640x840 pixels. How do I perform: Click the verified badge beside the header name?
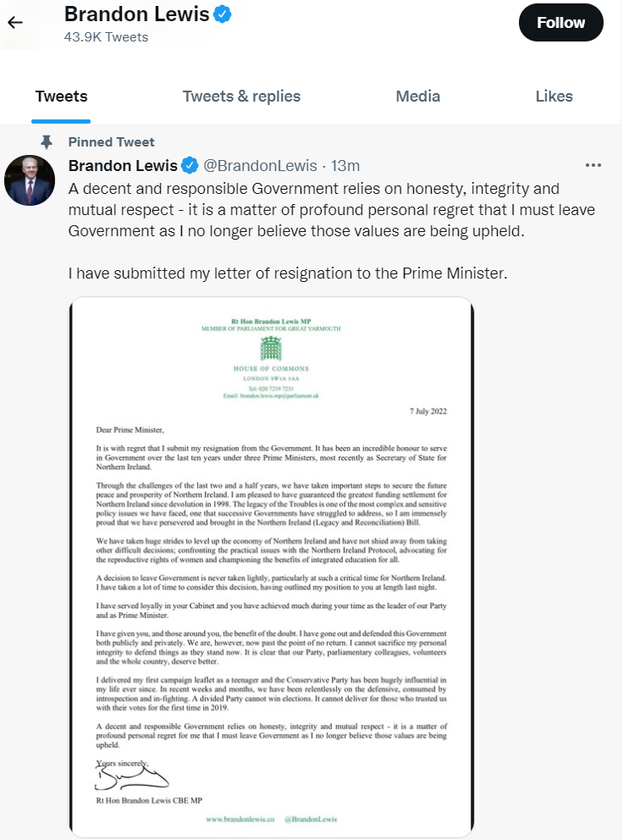point(223,14)
